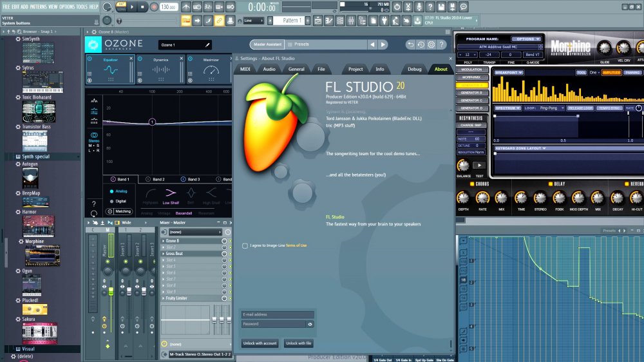Switch to the Audio settings tab
The height and width of the screenshot is (362, 644).
[269, 69]
